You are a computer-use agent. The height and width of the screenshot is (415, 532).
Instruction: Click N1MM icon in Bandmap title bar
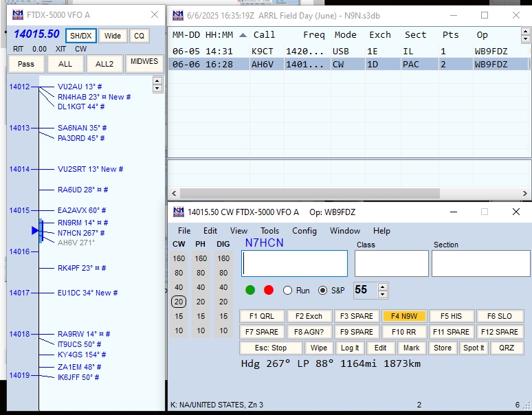pos(18,15)
